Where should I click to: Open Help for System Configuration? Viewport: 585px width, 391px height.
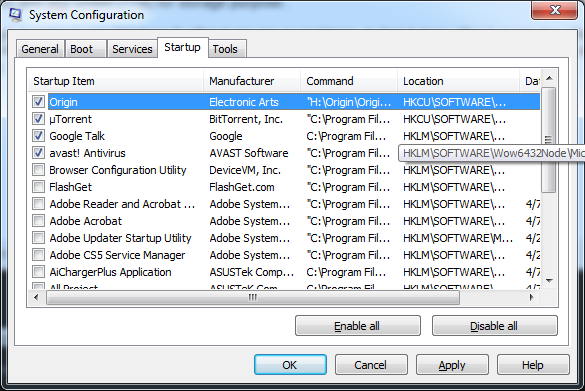(533, 365)
